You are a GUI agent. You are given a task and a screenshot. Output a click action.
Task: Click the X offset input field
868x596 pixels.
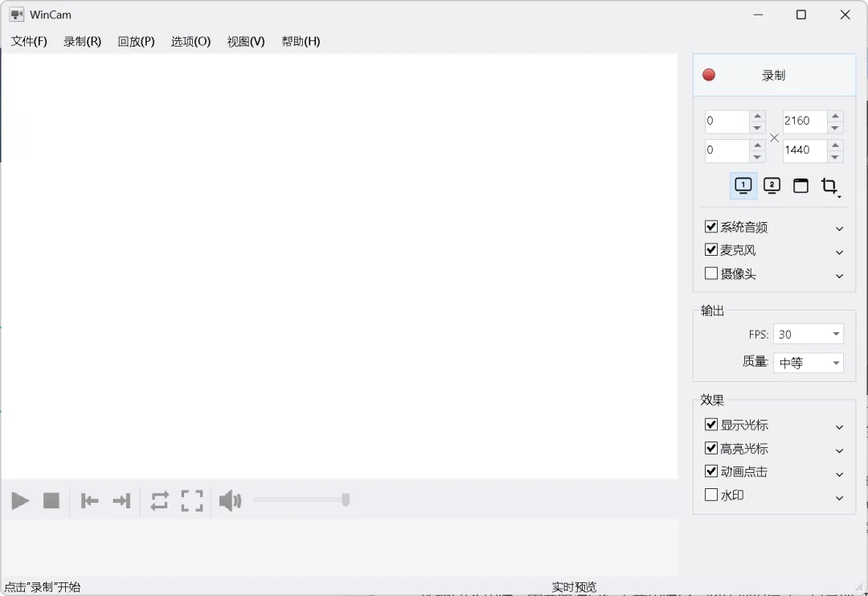click(727, 121)
